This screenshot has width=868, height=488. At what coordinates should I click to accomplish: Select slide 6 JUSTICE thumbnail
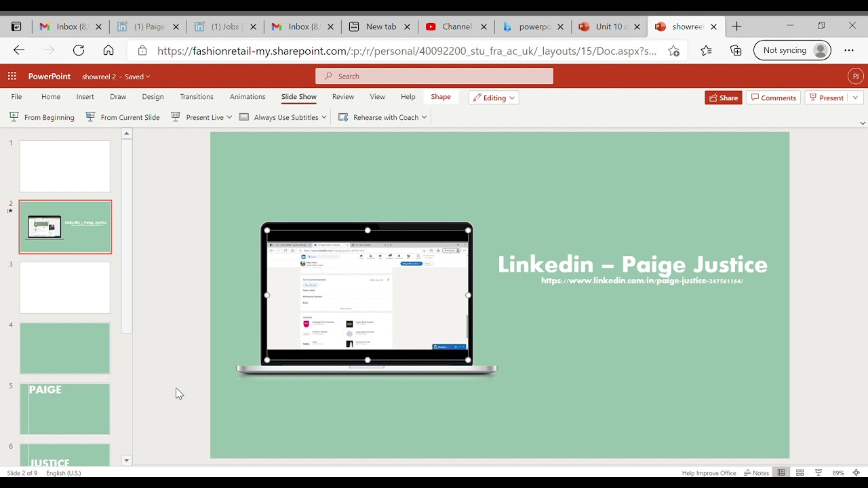point(65,455)
